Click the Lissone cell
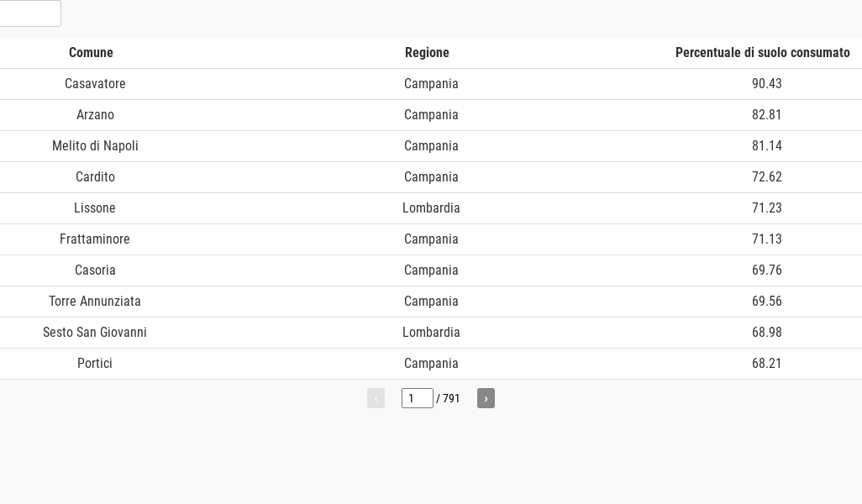Image resolution: width=862 pixels, height=504 pixels. [95, 208]
